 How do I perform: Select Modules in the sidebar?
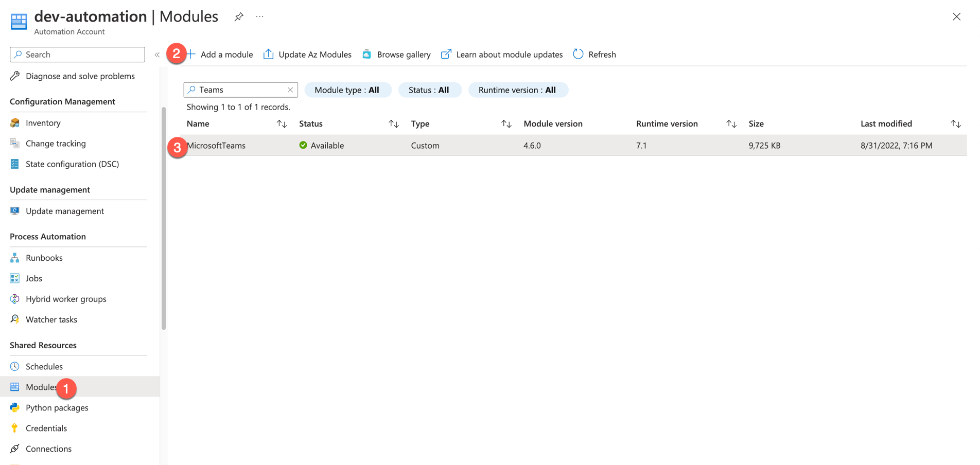click(80, 386)
